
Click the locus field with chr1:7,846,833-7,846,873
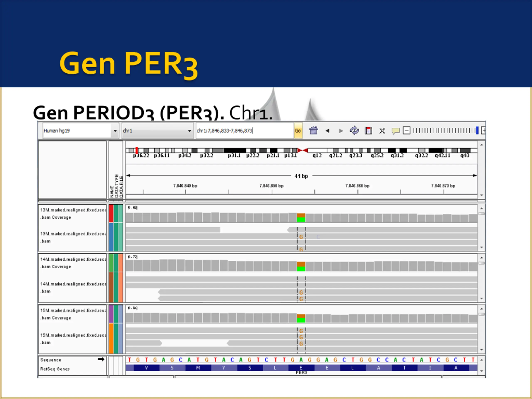point(245,131)
